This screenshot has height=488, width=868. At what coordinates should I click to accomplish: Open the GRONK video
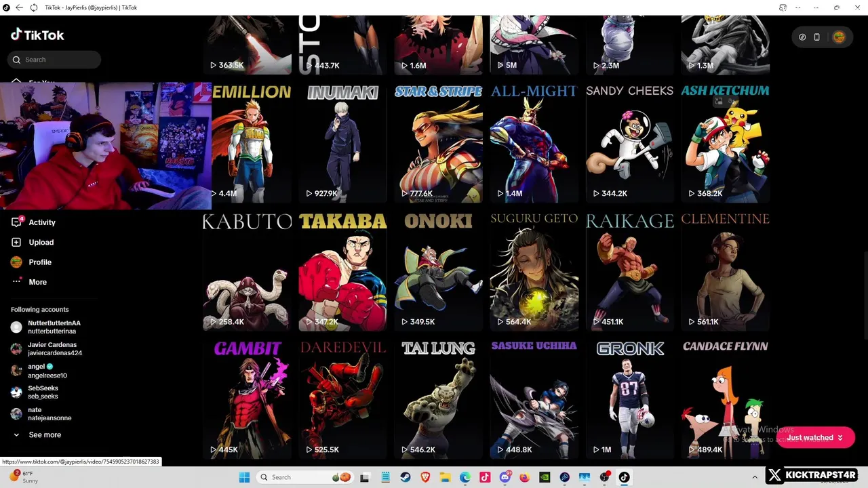630,399
